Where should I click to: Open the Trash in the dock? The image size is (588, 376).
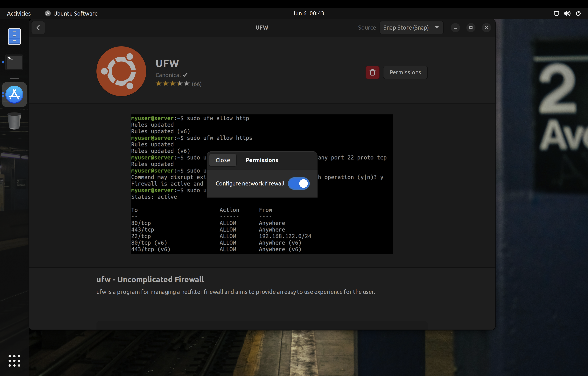[14, 121]
